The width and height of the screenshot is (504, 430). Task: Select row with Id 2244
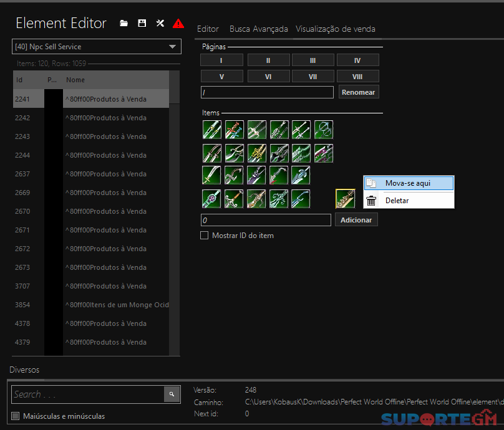pos(91,155)
